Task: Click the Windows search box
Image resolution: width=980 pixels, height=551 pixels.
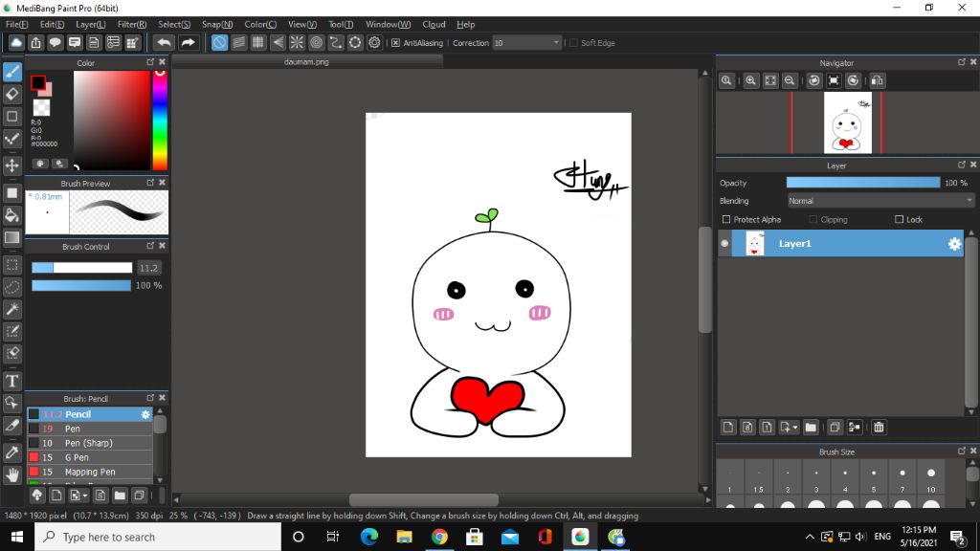Action: pos(158,537)
